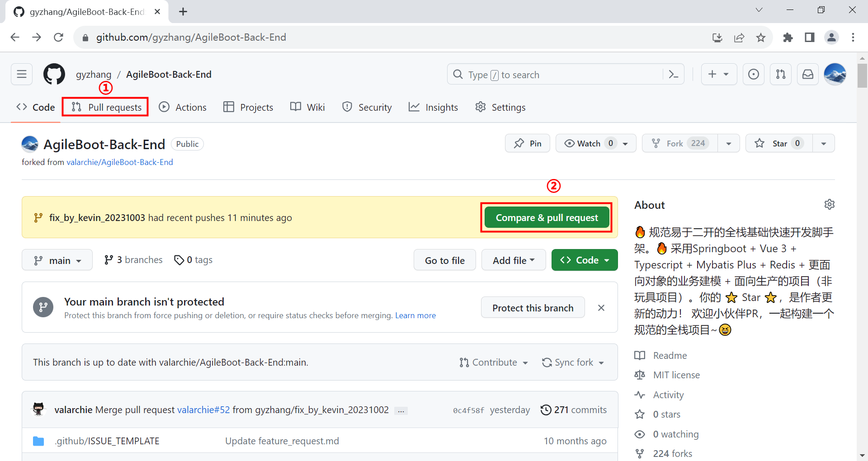The width and height of the screenshot is (868, 461).
Task: Open the Readme link in About
Action: coord(660,356)
